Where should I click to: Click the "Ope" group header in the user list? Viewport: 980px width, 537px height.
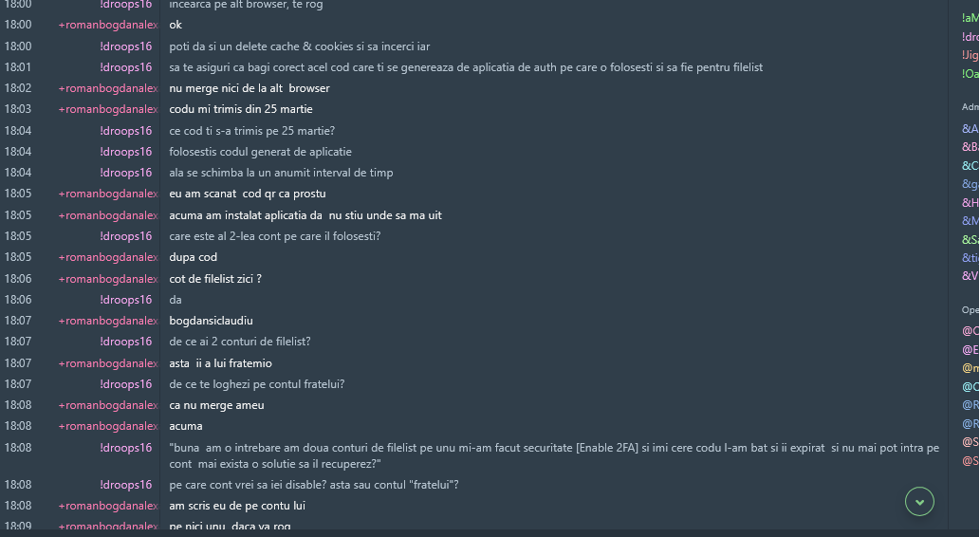coord(970,309)
